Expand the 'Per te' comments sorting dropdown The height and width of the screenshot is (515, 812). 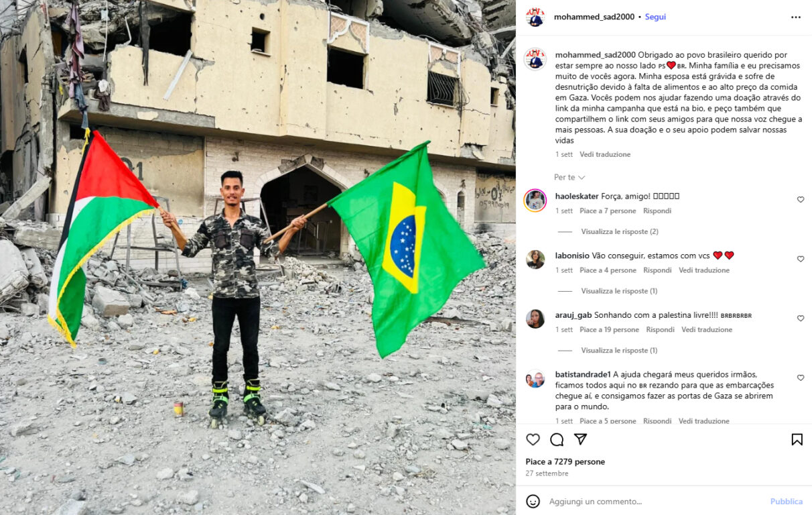(569, 177)
